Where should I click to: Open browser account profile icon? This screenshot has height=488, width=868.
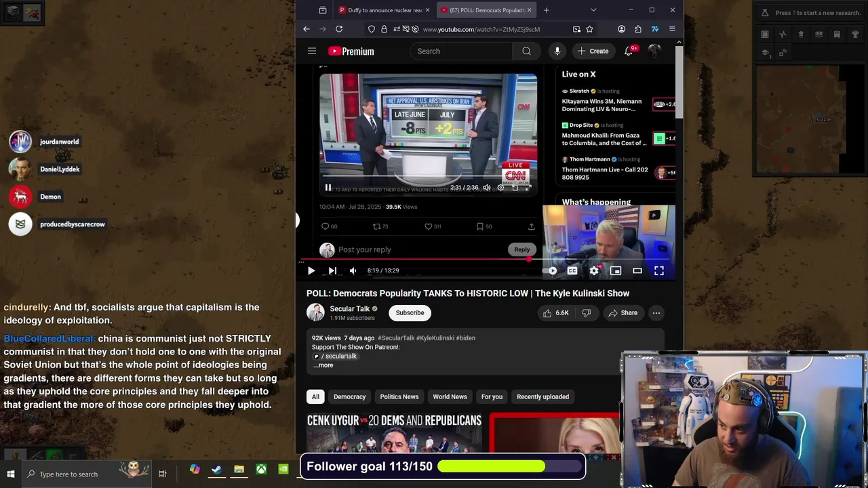[621, 29]
